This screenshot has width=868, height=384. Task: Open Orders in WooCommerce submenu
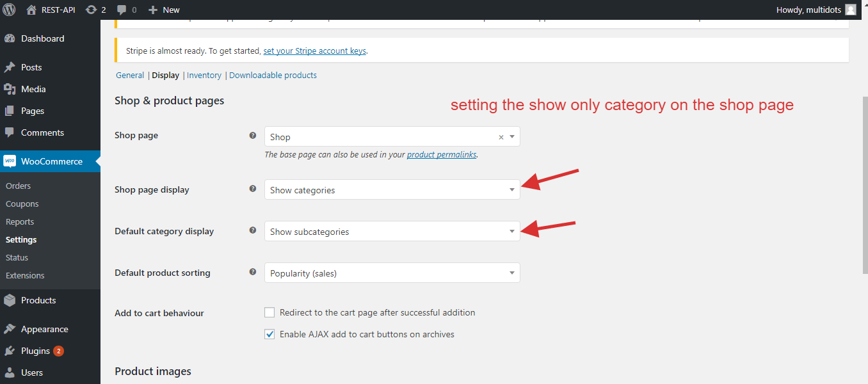point(18,186)
